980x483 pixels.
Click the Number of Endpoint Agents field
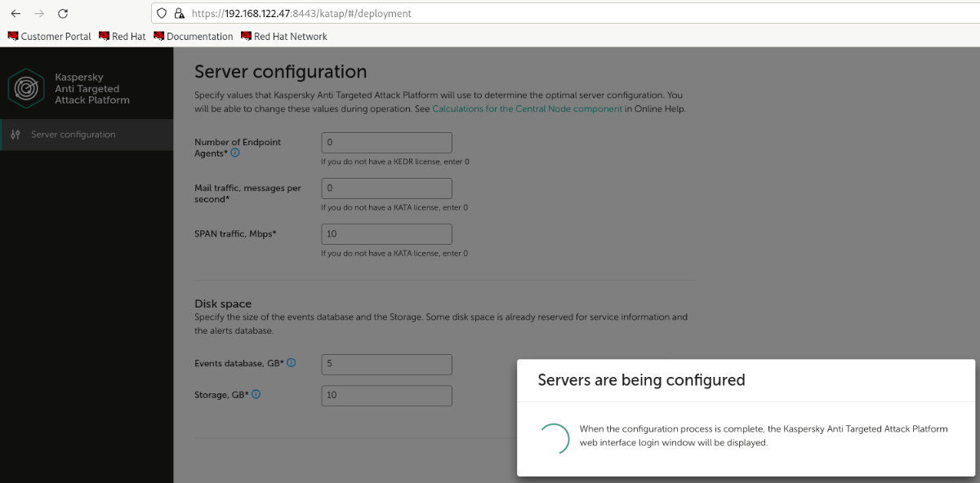point(386,143)
